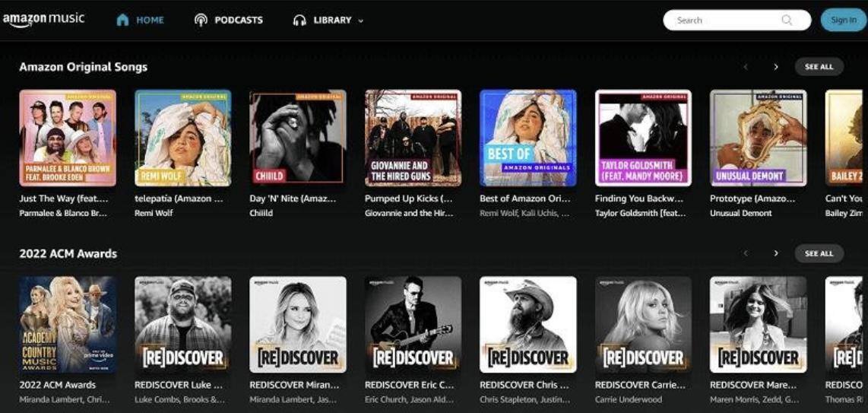The width and height of the screenshot is (868, 413).
Task: Click the Amazon Music logo
Action: click(x=43, y=20)
